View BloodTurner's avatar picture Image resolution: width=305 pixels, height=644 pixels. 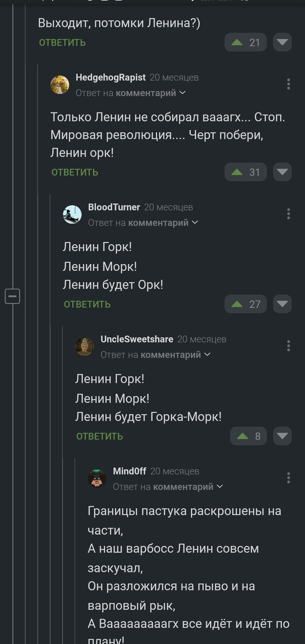pyautogui.click(x=72, y=215)
